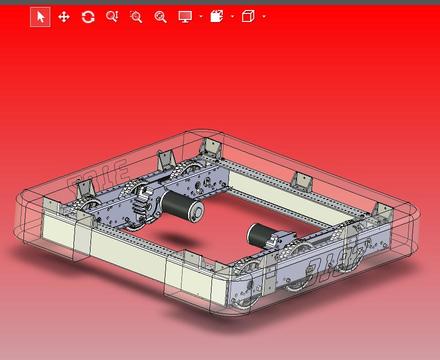Click the gray title strip above the toolbar
The height and width of the screenshot is (360, 440).
220,2
